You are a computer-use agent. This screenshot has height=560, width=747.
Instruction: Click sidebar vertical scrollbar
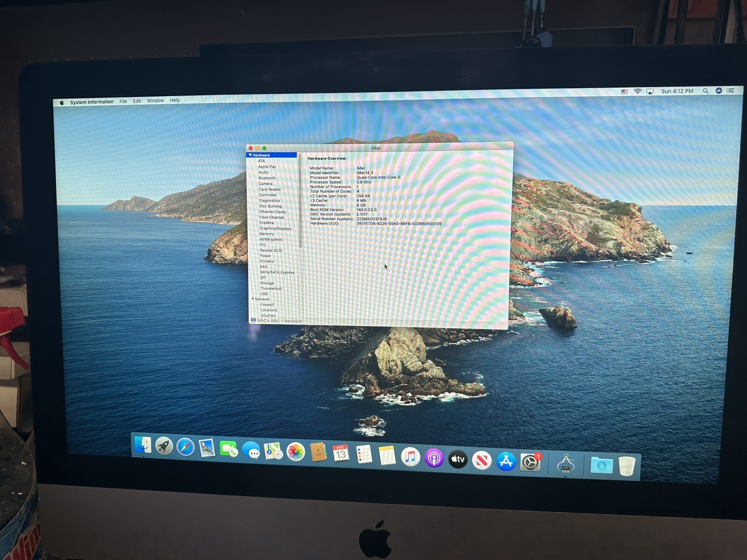[300, 201]
